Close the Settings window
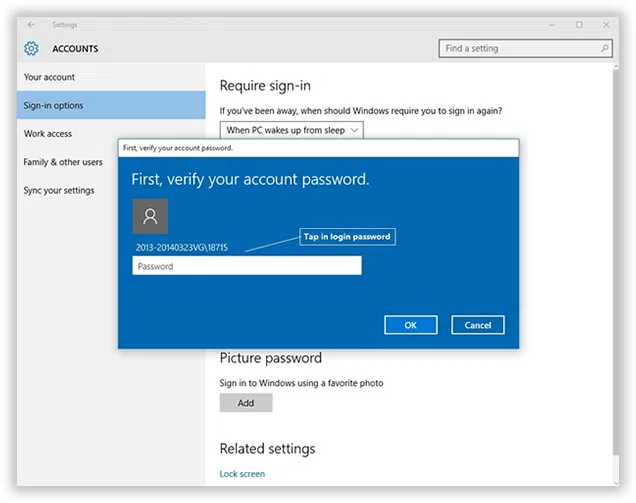This screenshot has width=636, height=503. click(606, 24)
